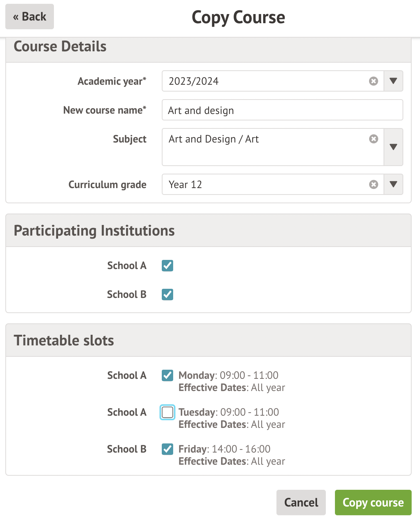Clear the Academic year selection

[x=374, y=81]
